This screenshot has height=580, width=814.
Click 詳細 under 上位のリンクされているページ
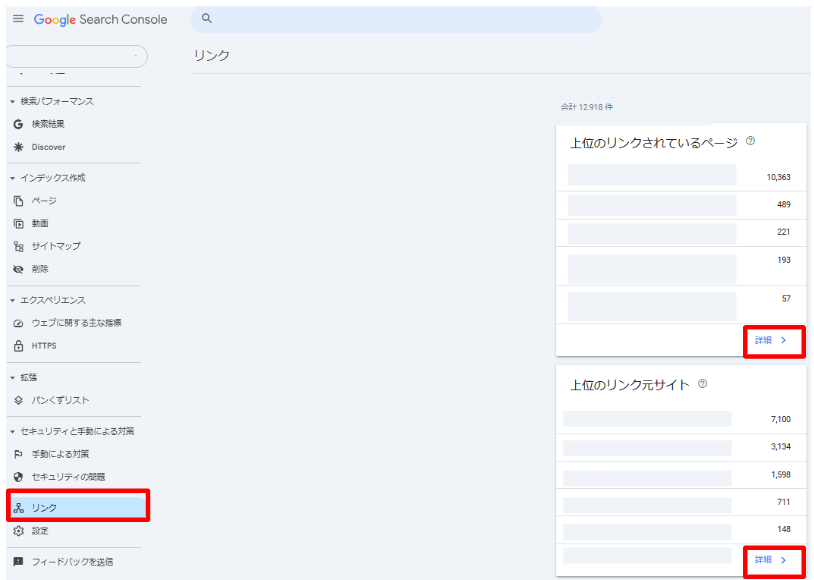click(771, 340)
